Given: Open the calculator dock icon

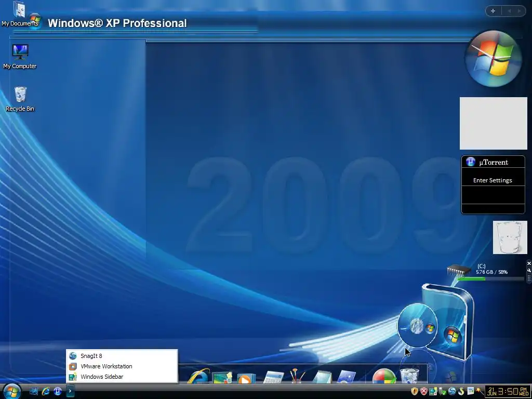Looking at the screenshot, I should 273,377.
